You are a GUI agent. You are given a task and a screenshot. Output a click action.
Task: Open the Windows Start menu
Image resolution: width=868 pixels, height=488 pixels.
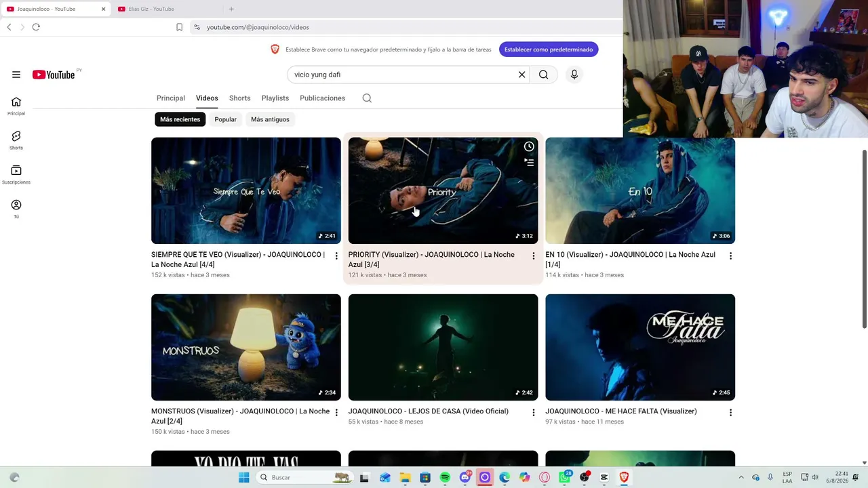click(244, 477)
